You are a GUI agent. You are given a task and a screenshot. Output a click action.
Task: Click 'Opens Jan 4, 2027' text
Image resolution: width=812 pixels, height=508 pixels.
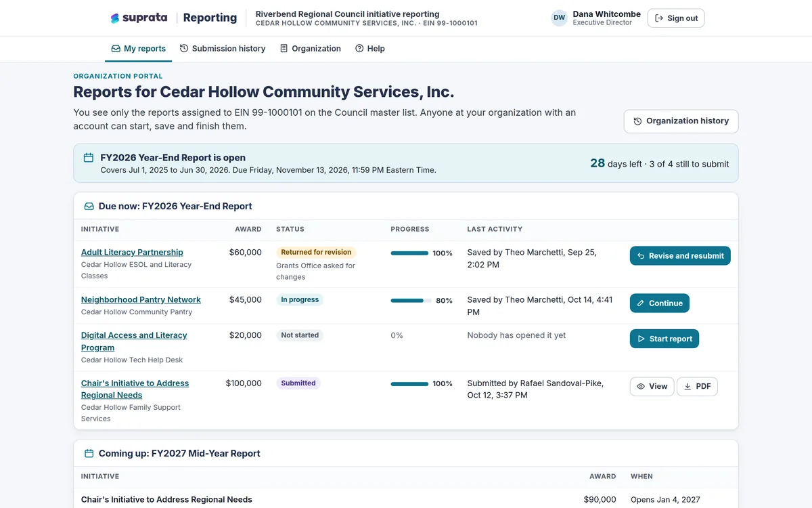666,499
